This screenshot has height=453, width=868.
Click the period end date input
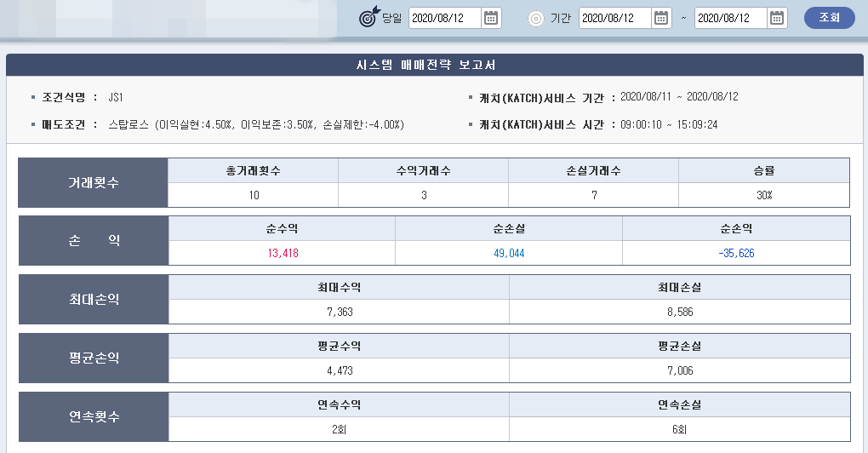coord(731,18)
